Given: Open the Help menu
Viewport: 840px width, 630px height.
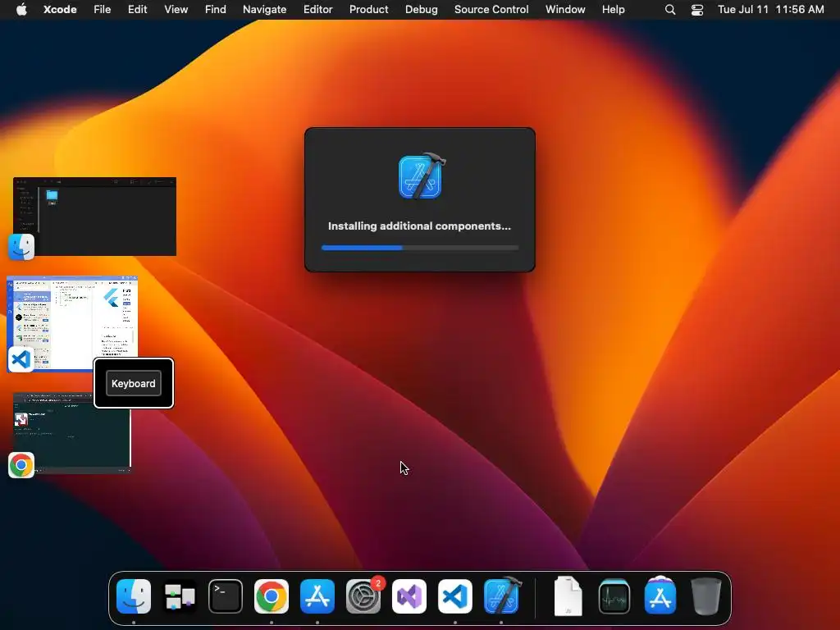Looking at the screenshot, I should point(613,9).
